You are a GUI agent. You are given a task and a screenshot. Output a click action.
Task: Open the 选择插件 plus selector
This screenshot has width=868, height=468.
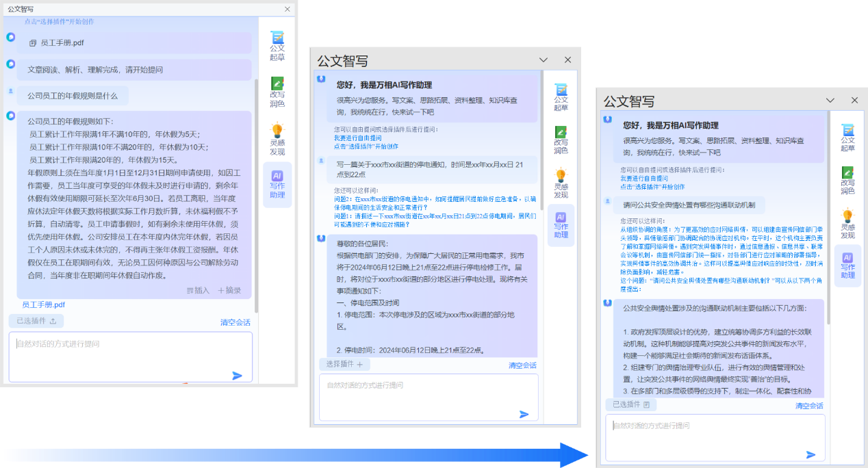pyautogui.click(x=344, y=364)
